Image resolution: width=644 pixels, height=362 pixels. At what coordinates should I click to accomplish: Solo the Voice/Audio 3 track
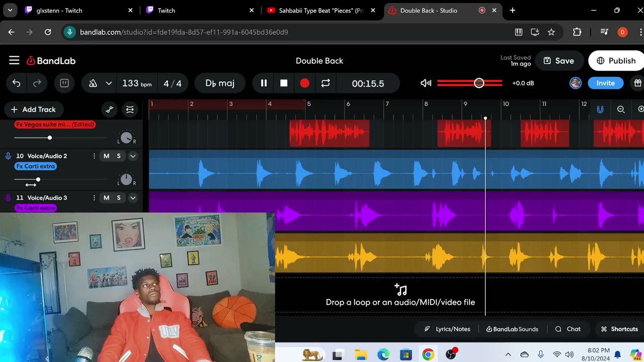point(119,198)
